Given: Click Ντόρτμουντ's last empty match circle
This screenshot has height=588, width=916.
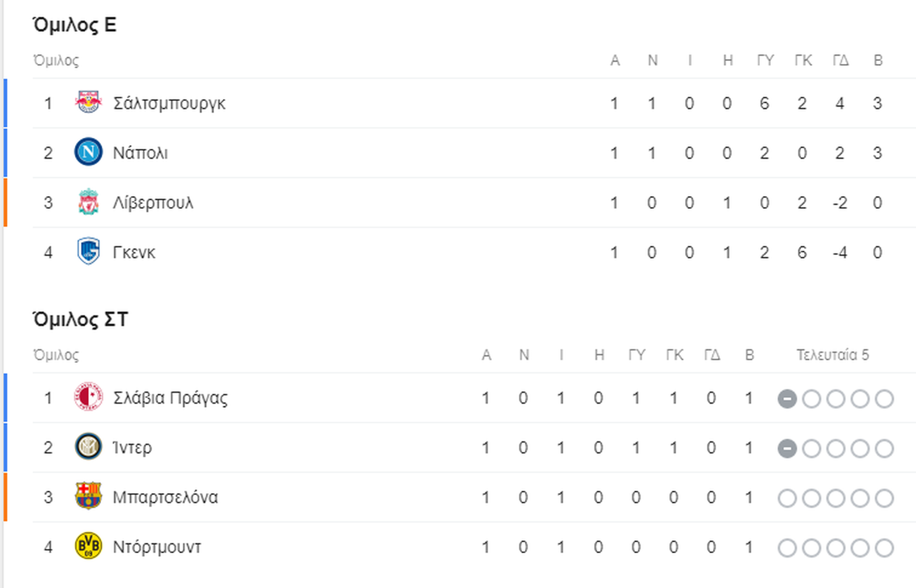Looking at the screenshot, I should (x=884, y=547).
